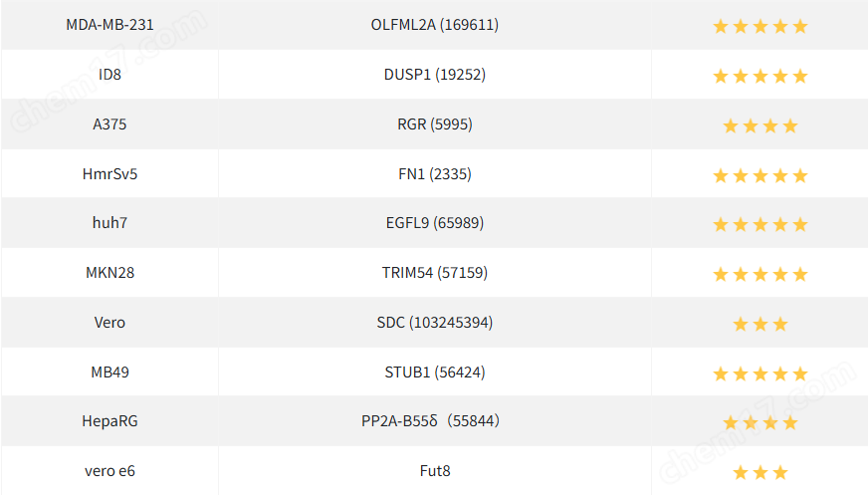This screenshot has width=868, height=495.
Task: Click the star rating in huh7 row
Action: [759, 225]
